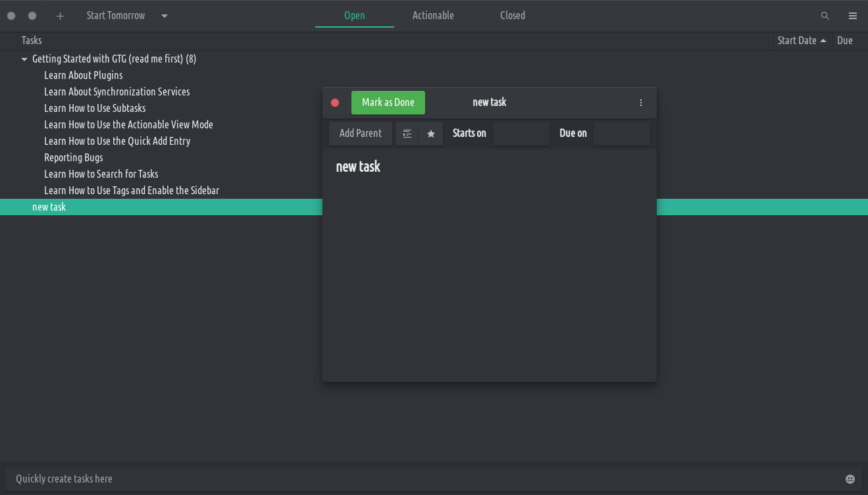The image size is (868, 495).
Task: Open task editor three-dot menu
Action: [641, 103]
